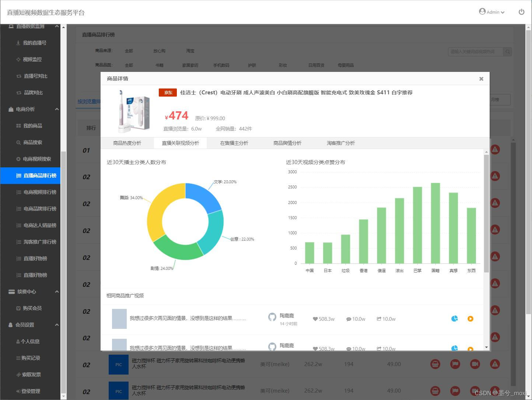Click the dialog scrollbar up arrow

coord(486,152)
